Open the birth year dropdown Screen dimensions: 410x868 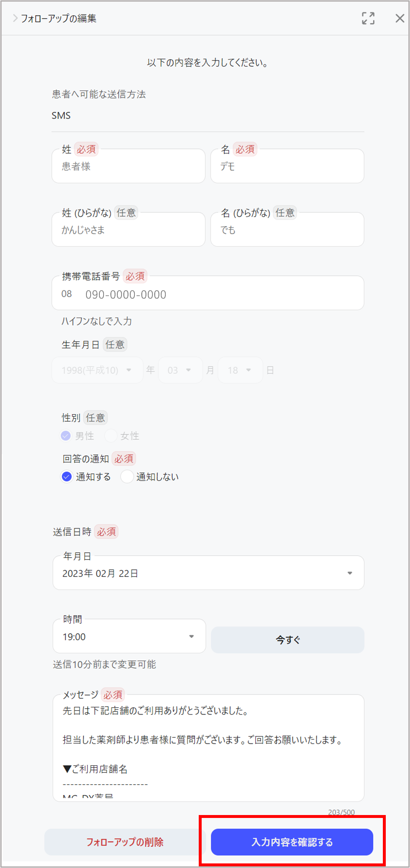[97, 370]
